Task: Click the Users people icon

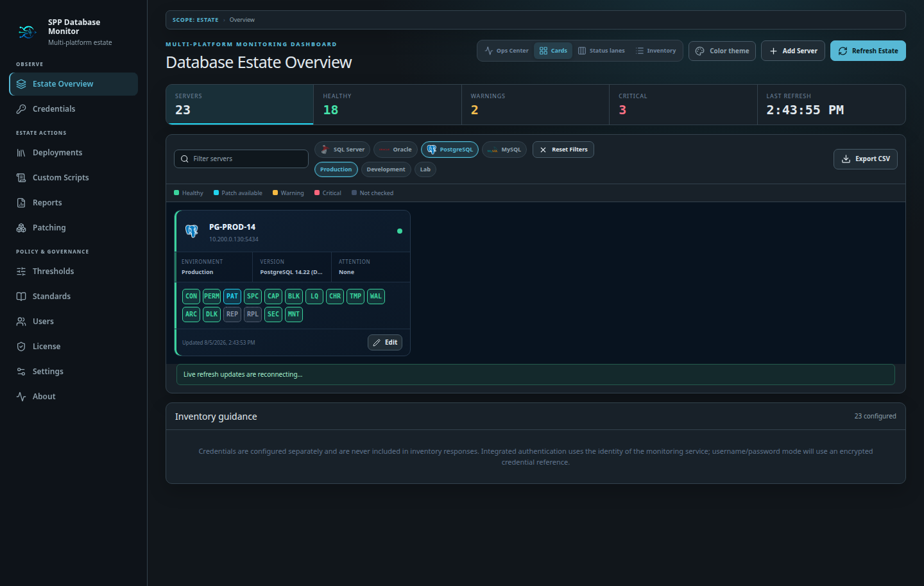Action: pyautogui.click(x=21, y=322)
